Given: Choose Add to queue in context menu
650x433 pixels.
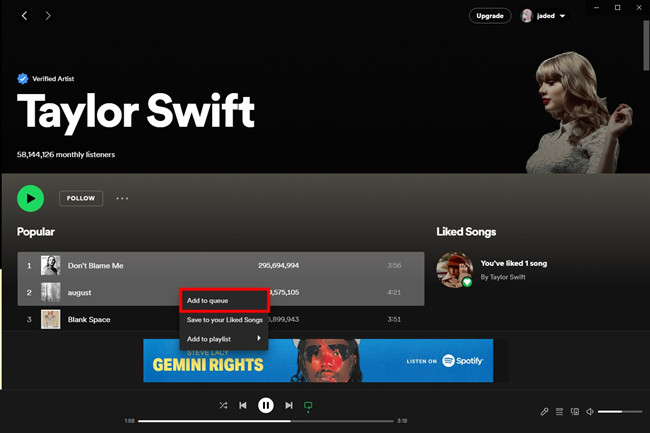Looking at the screenshot, I should [x=224, y=300].
